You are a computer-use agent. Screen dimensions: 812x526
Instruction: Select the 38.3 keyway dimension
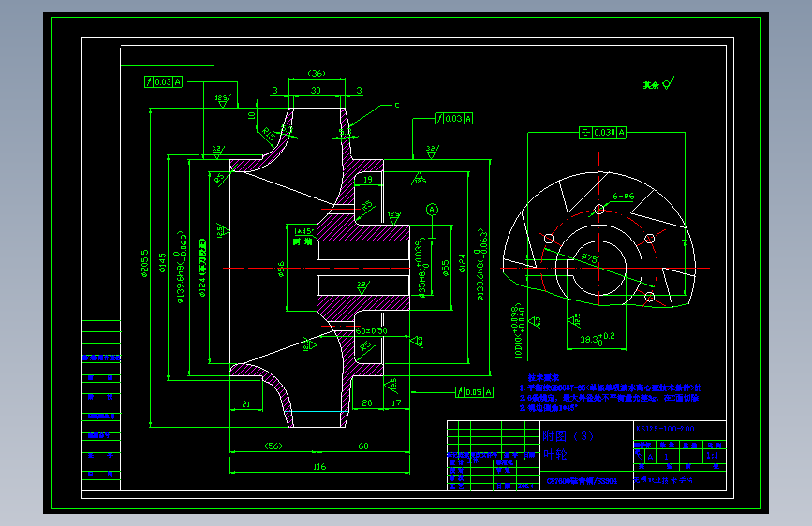tap(598, 339)
